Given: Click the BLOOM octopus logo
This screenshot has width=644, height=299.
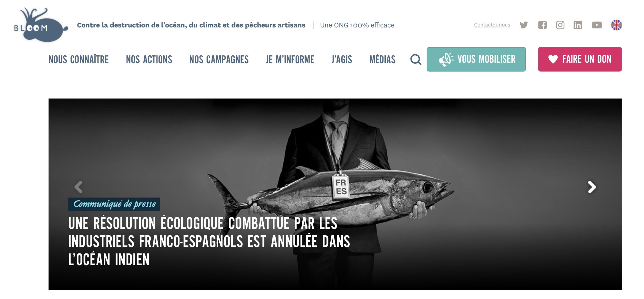Looking at the screenshot, I should pyautogui.click(x=40, y=25).
